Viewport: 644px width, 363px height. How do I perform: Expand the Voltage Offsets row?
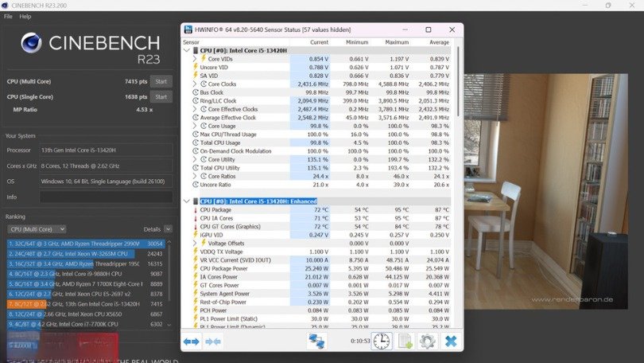point(195,243)
